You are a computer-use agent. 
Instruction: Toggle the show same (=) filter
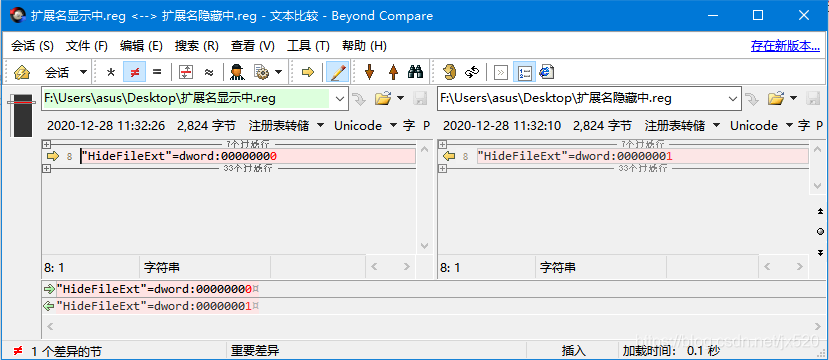pyautogui.click(x=157, y=72)
